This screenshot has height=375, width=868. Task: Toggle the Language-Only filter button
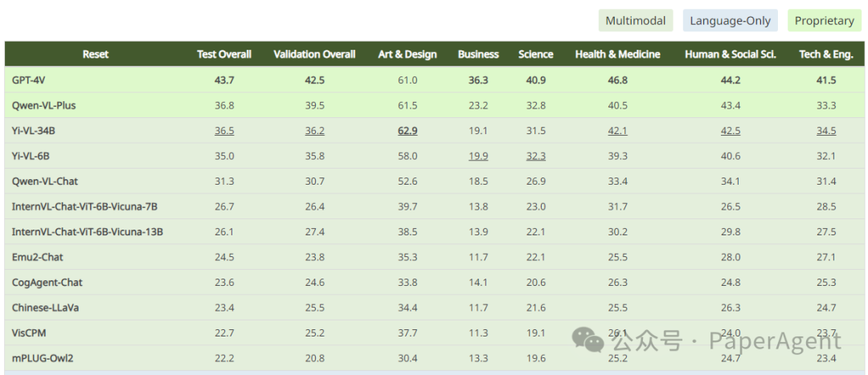(x=730, y=21)
